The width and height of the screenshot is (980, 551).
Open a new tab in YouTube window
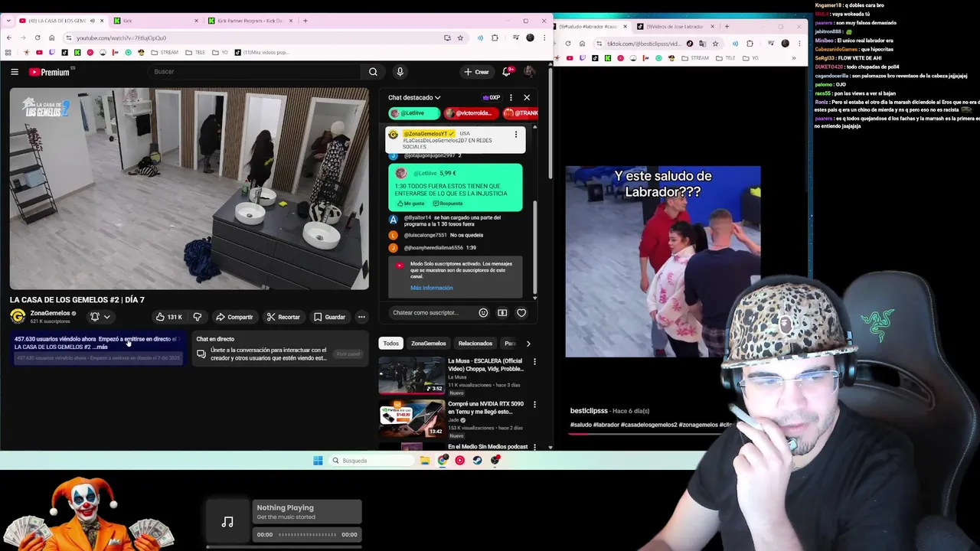click(305, 21)
